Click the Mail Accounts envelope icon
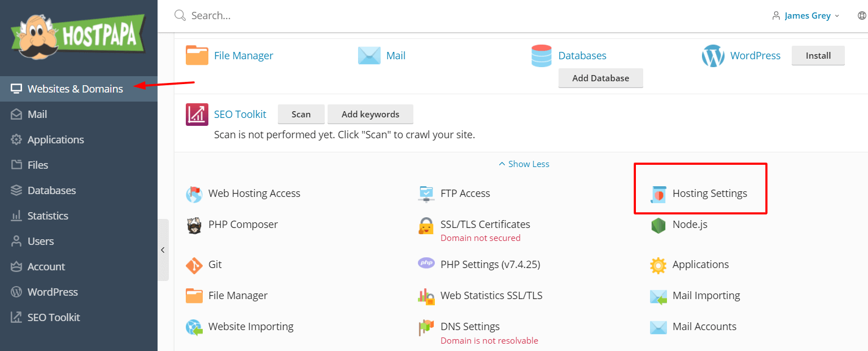 [658, 327]
